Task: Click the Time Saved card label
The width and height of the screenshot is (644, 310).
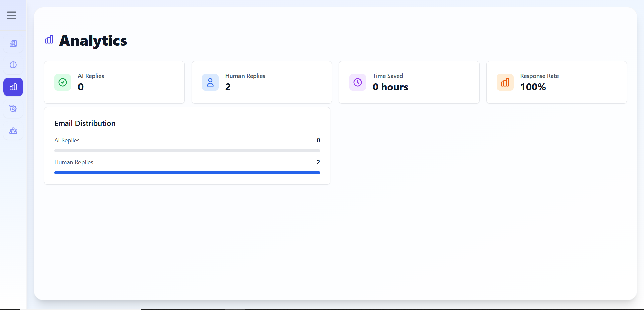Action: [388, 76]
